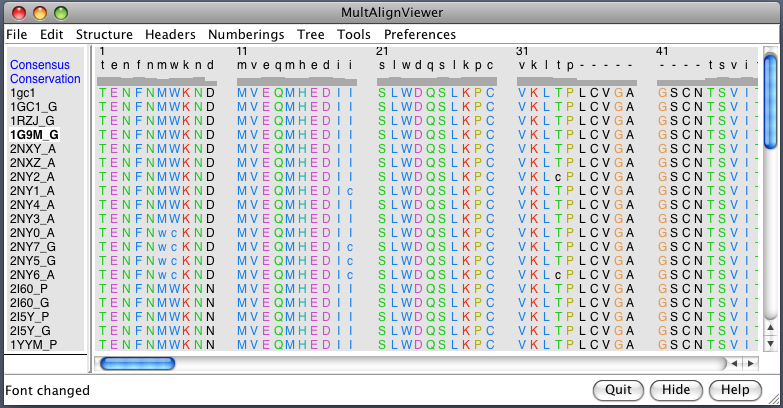Select sequence name 2NY2_A
The height and width of the screenshot is (408, 783).
[x=32, y=177]
